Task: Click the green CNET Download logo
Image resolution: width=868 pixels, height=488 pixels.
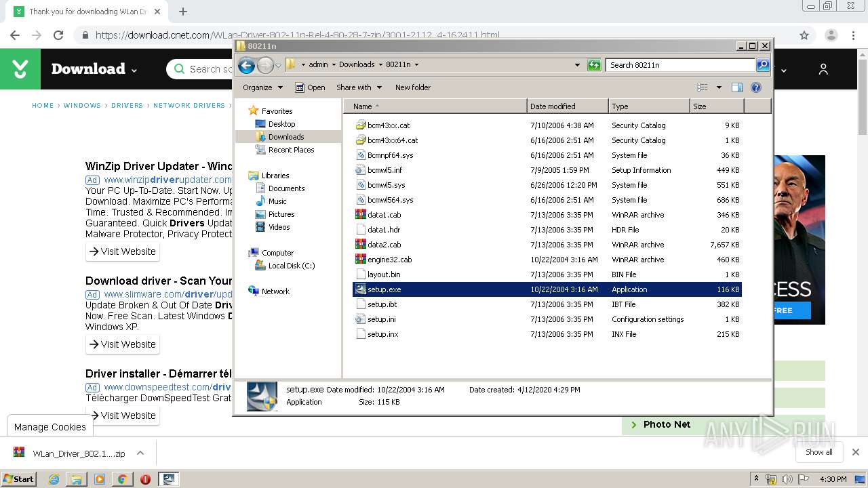Action: pyautogui.click(x=20, y=69)
